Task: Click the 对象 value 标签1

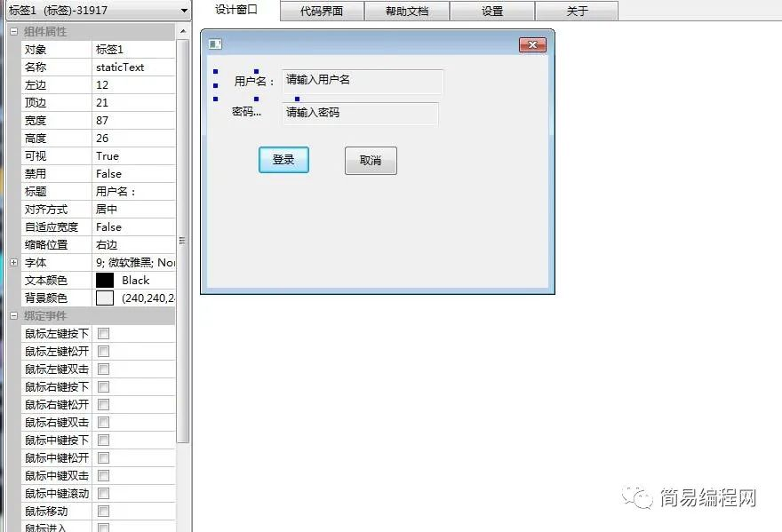Action: tap(133, 50)
